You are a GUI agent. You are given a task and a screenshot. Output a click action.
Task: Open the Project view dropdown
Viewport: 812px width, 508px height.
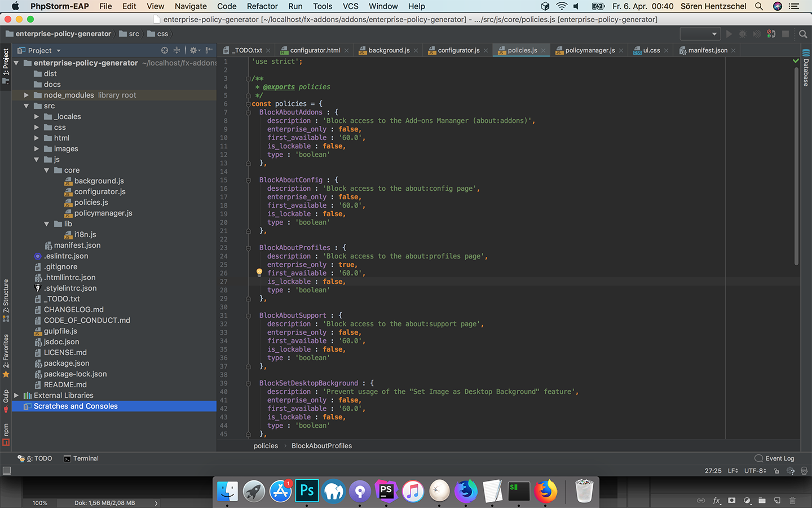[x=59, y=51]
